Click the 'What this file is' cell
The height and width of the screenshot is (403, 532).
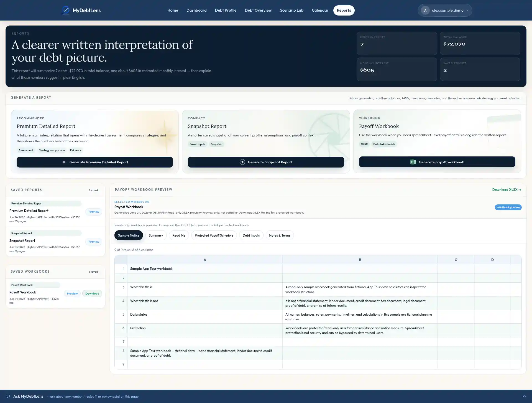coord(205,290)
